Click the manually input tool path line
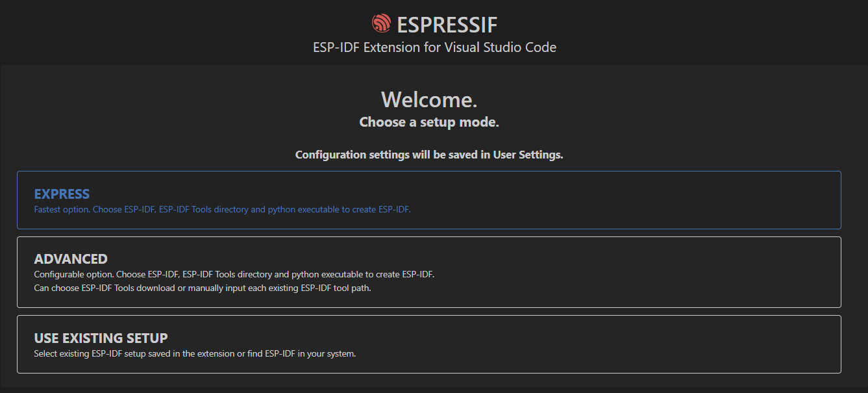 [202, 288]
